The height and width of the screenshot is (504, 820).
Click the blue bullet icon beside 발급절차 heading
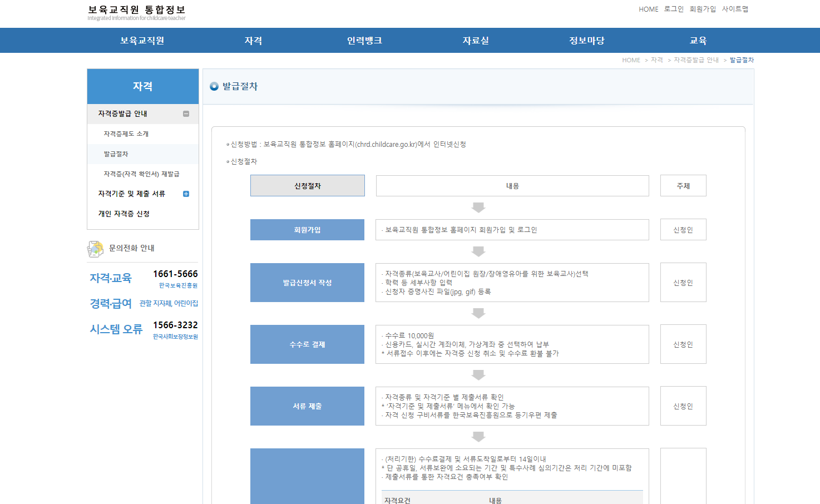214,87
